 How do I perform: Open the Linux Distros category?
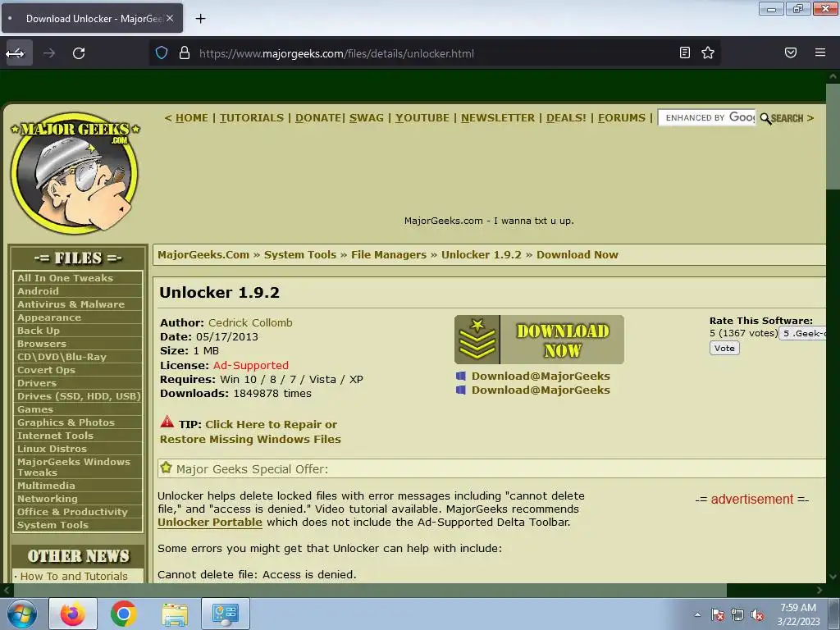point(52,449)
